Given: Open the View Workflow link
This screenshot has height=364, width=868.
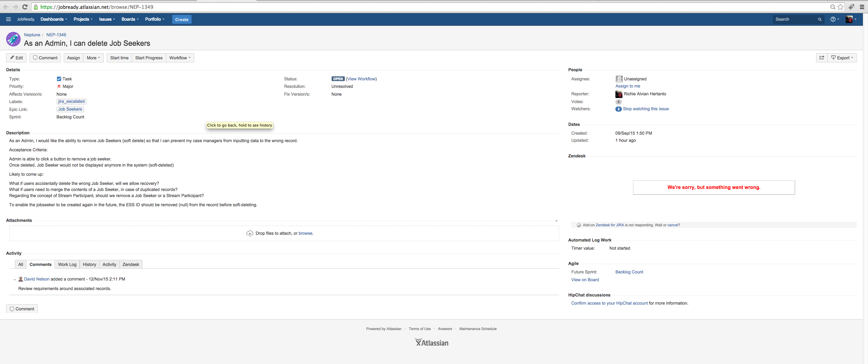Looking at the screenshot, I should (x=361, y=79).
